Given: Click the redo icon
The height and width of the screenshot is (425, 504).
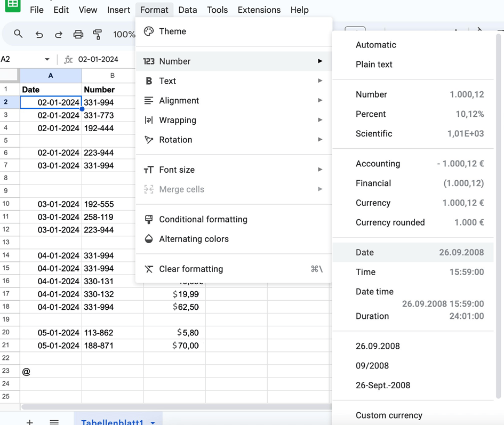Looking at the screenshot, I should [x=58, y=34].
